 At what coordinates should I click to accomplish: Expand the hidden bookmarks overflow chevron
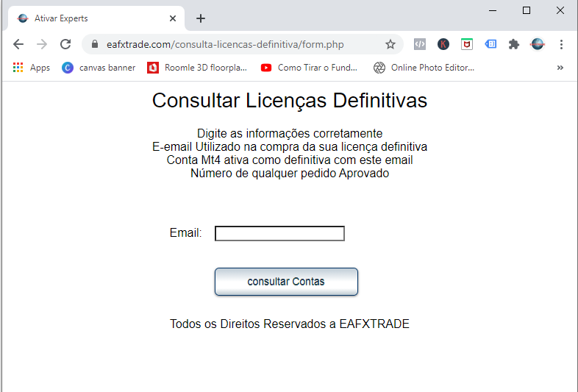point(560,68)
